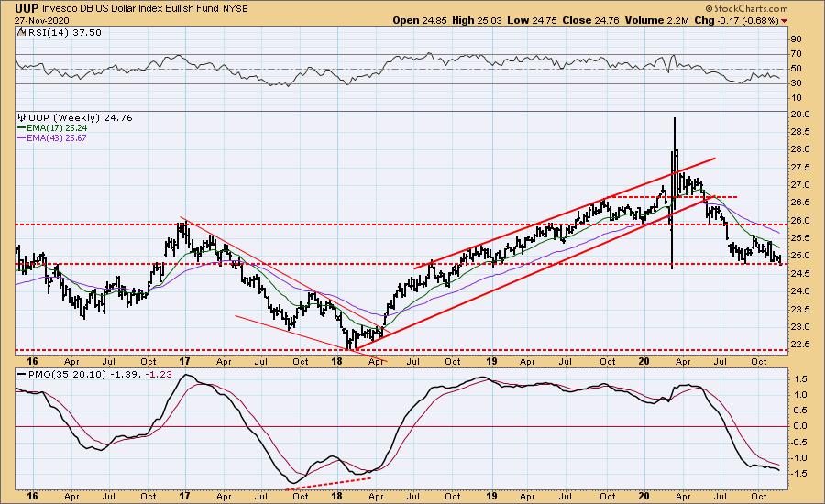Click the EMA(17) 25.24 legend entry

[x=52, y=128]
